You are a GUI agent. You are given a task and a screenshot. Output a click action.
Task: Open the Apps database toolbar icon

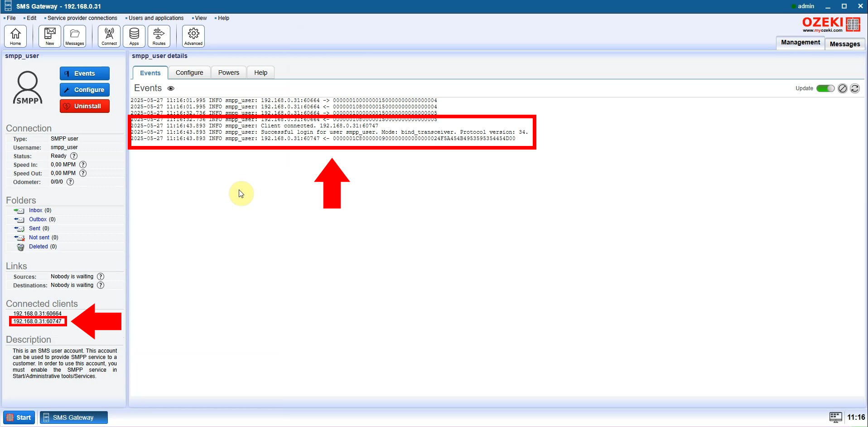(134, 36)
